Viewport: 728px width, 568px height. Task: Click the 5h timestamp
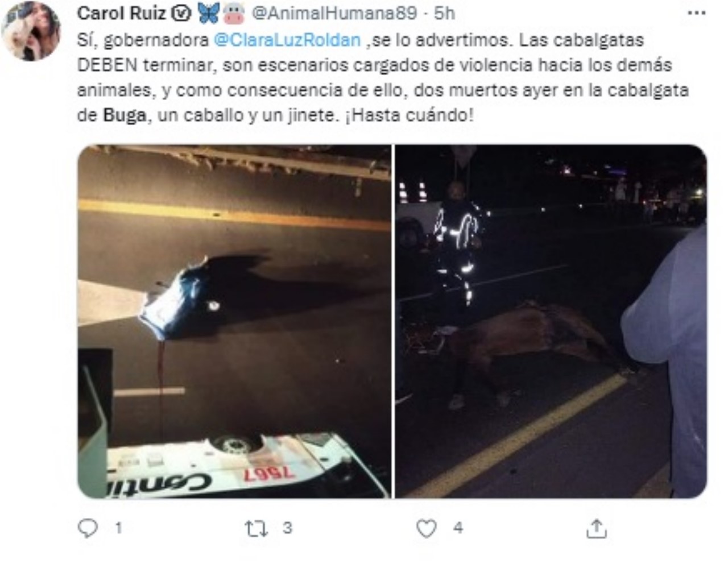445,13
